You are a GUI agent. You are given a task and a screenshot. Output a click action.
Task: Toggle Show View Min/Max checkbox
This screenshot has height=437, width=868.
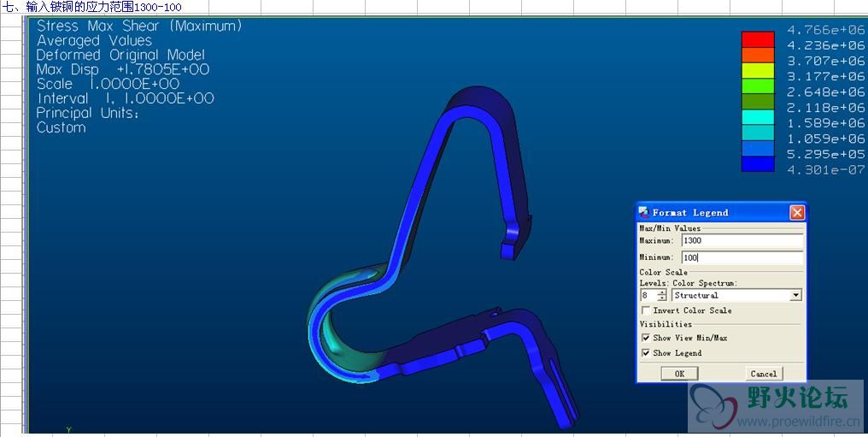646,338
